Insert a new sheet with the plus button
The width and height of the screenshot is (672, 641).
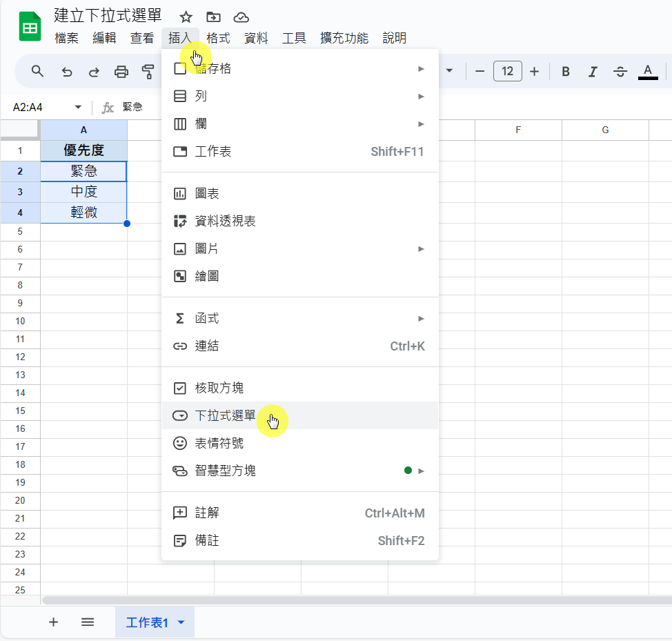pos(53,622)
